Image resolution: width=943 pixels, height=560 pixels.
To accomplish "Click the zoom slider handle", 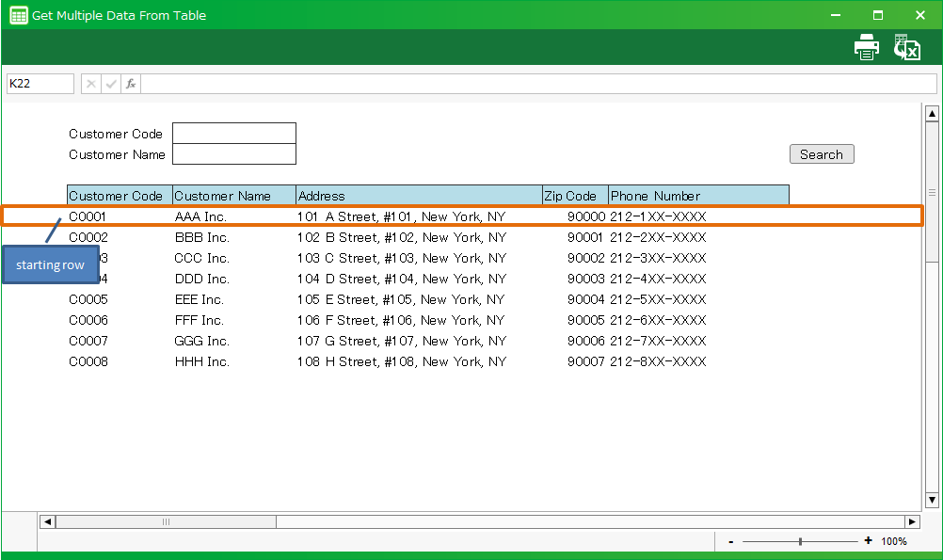I will pyautogui.click(x=800, y=541).
